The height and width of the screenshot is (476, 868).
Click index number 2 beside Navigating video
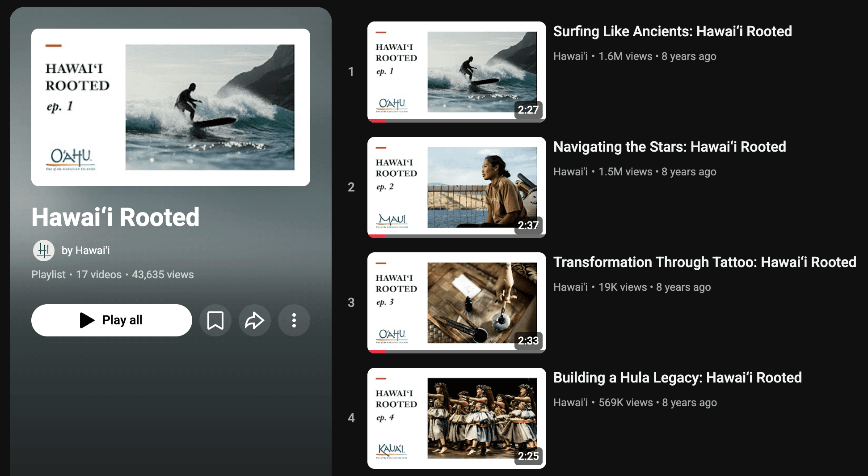(x=351, y=187)
